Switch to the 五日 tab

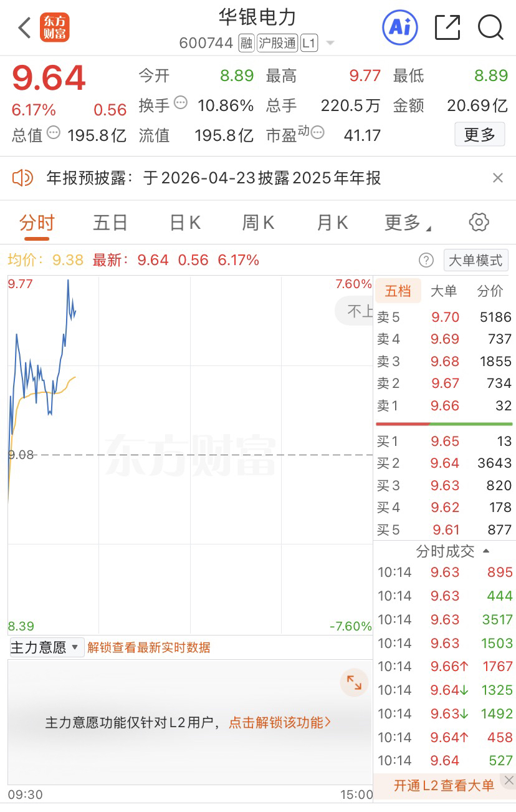pyautogui.click(x=110, y=223)
